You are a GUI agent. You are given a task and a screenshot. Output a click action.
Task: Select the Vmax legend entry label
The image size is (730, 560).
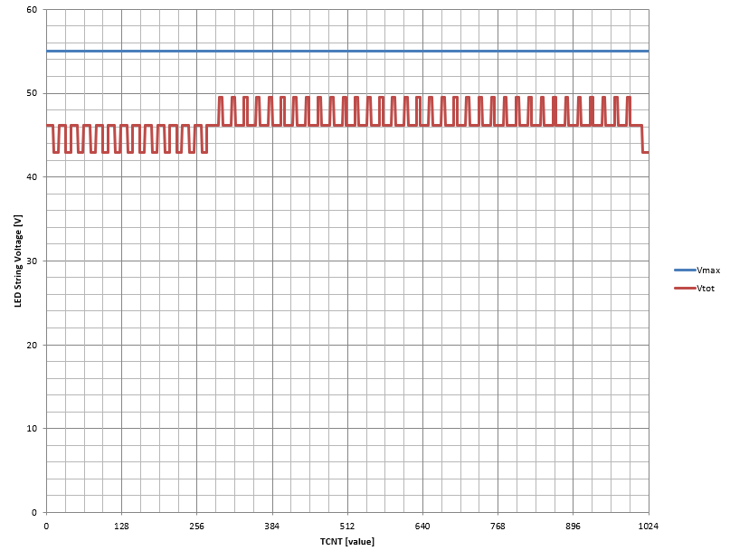click(x=707, y=270)
